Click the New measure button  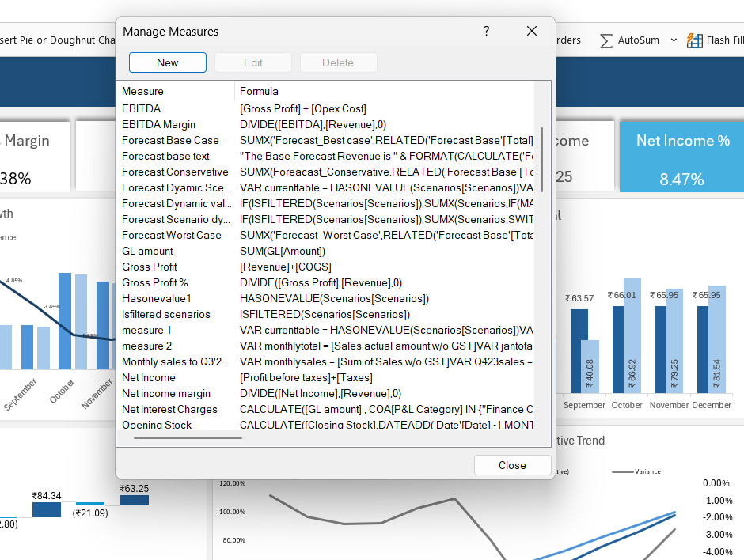click(x=168, y=62)
